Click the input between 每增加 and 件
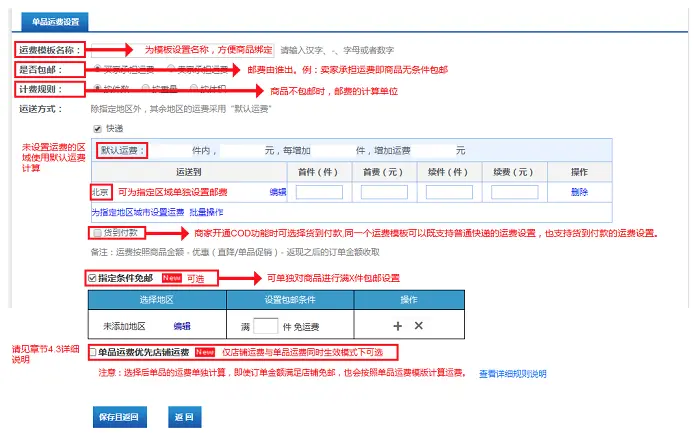 [333, 151]
